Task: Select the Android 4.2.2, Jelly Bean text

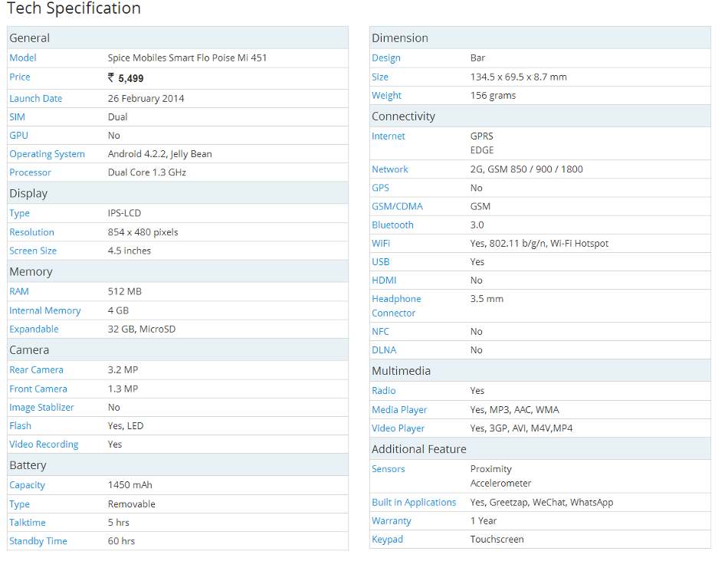Action: (159, 154)
